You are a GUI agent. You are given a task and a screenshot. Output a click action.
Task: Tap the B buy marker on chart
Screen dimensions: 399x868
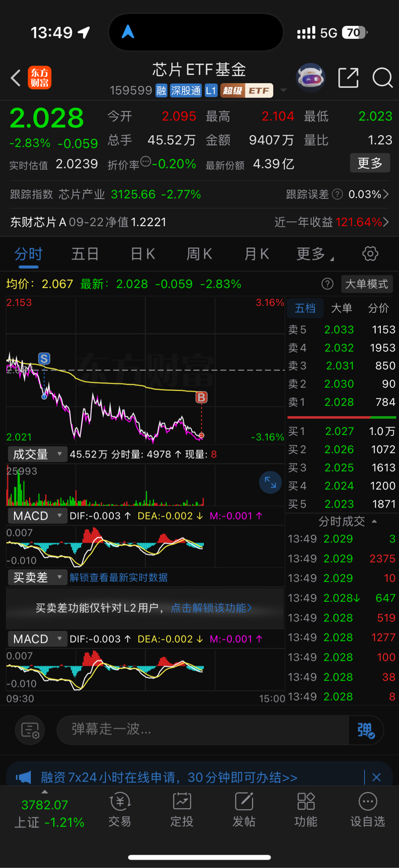[x=201, y=398]
